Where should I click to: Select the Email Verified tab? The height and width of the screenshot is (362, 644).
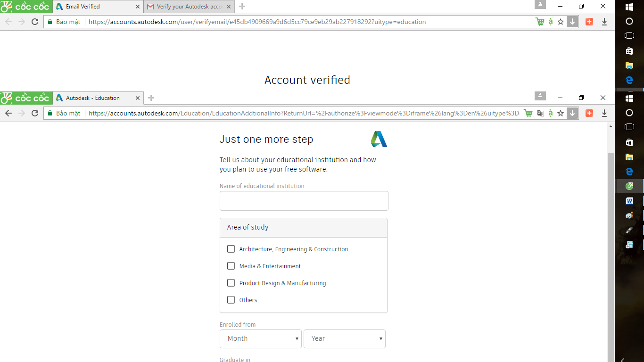point(94,7)
